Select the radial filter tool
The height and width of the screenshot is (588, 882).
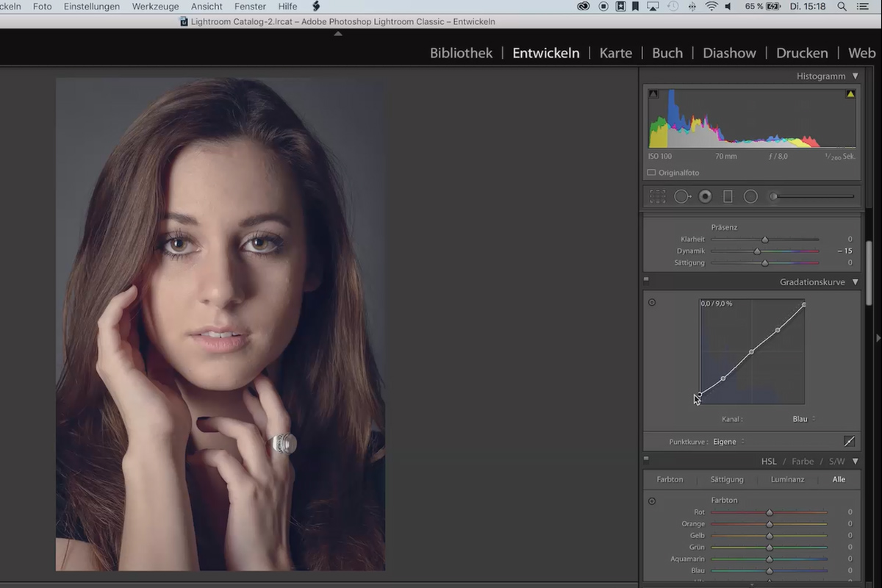[x=750, y=196]
